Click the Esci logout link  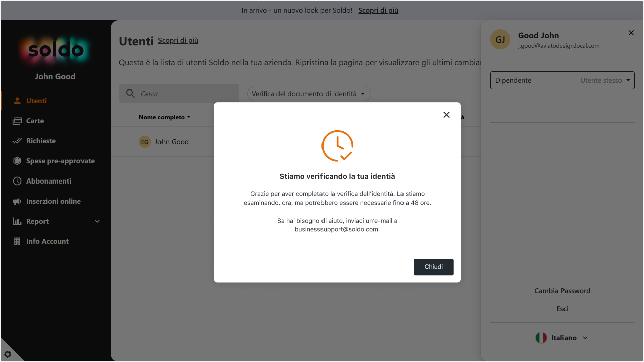562,309
